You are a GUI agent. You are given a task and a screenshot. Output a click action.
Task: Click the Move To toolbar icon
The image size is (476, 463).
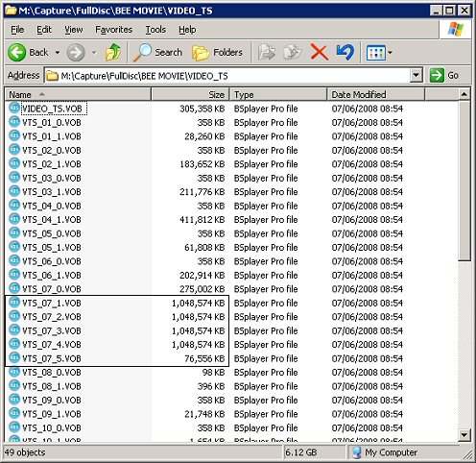pos(266,52)
